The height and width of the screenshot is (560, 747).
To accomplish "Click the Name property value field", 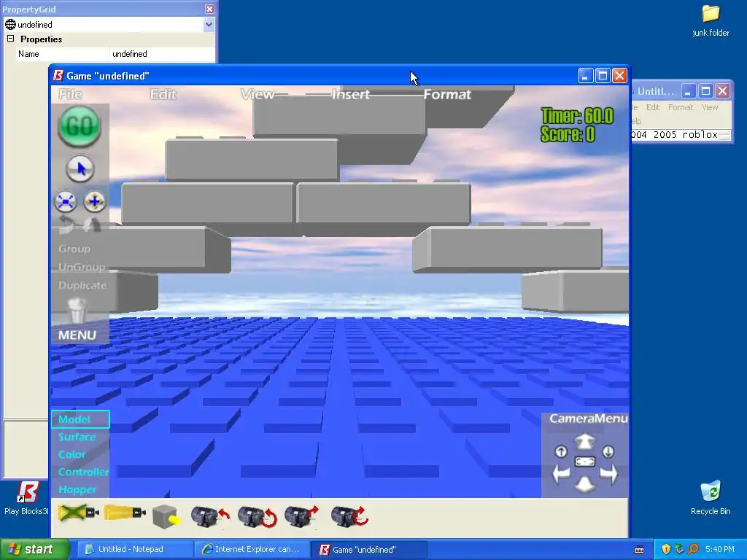I will (x=162, y=54).
